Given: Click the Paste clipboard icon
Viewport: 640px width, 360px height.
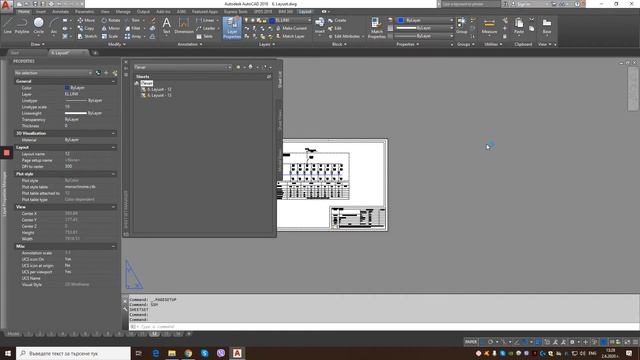Looking at the screenshot, I should click(519, 25).
